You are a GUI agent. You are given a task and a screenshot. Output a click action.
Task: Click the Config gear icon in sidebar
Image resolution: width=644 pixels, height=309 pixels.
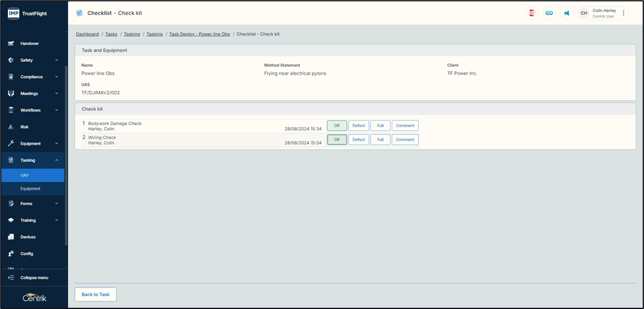(x=11, y=253)
